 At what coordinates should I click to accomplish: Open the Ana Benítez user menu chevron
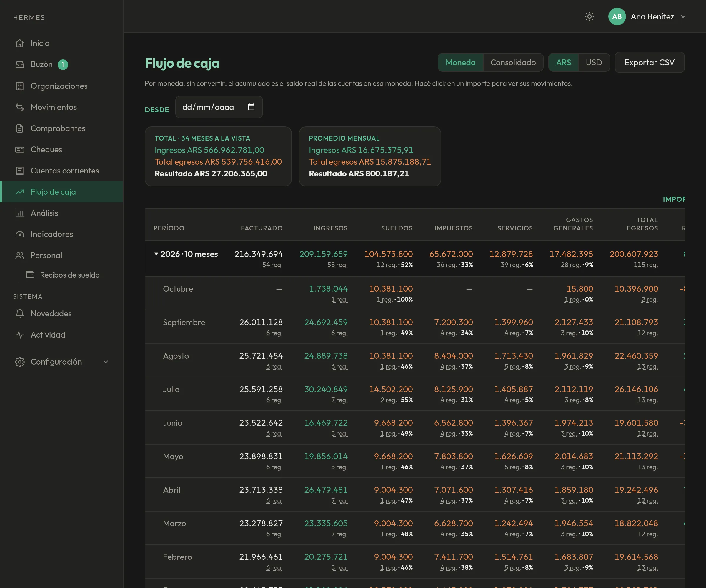pyautogui.click(x=683, y=16)
